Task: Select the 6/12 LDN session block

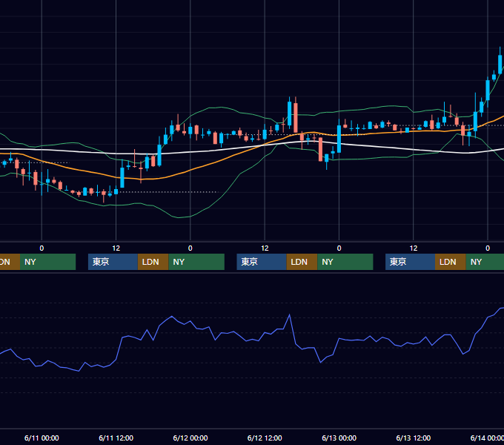Action: point(302,262)
